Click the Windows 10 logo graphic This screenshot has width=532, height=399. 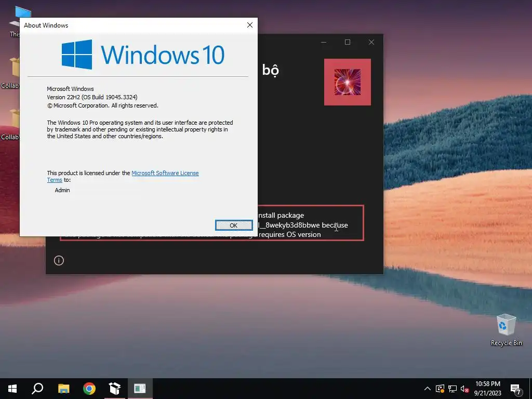point(143,55)
